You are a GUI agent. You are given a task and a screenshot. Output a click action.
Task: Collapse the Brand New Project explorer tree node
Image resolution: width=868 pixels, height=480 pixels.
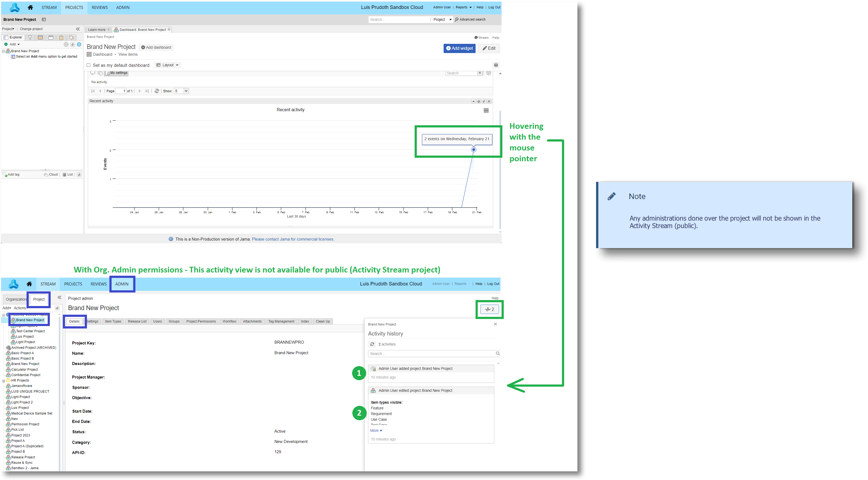(x=3, y=51)
